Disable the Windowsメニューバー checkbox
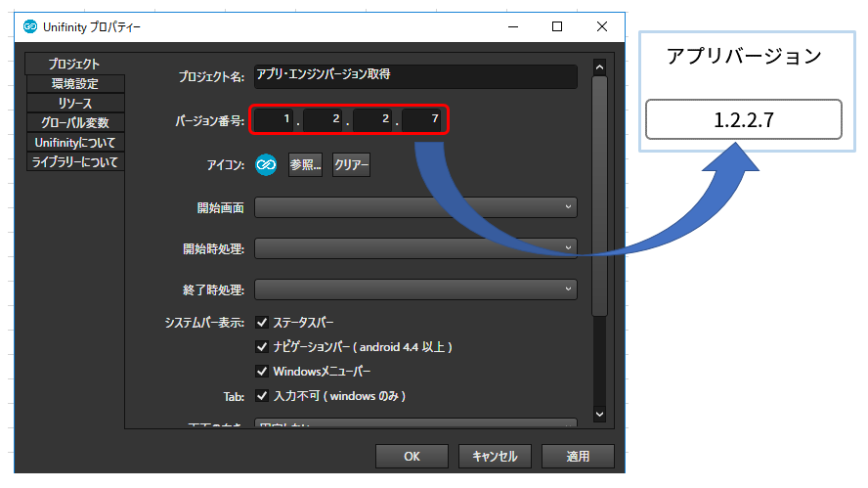This screenshot has width=868, height=488. pyautogui.click(x=262, y=372)
